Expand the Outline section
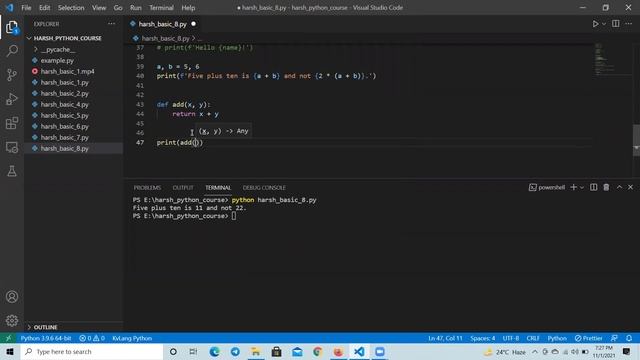640x360 pixels. pos(45,327)
